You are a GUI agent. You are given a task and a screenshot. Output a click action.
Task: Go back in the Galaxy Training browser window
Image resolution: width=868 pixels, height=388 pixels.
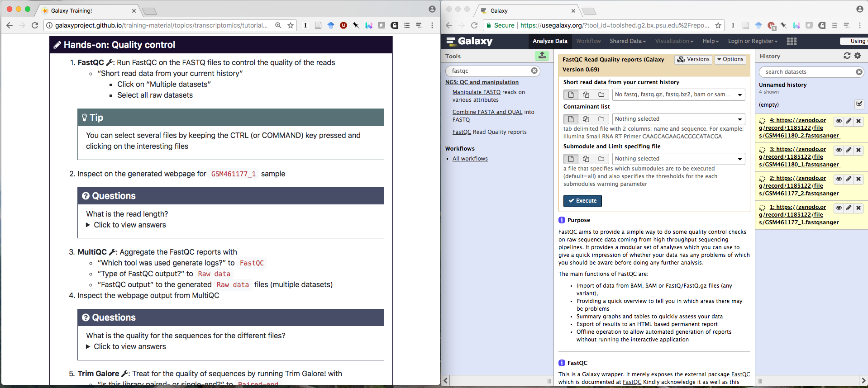[10, 25]
